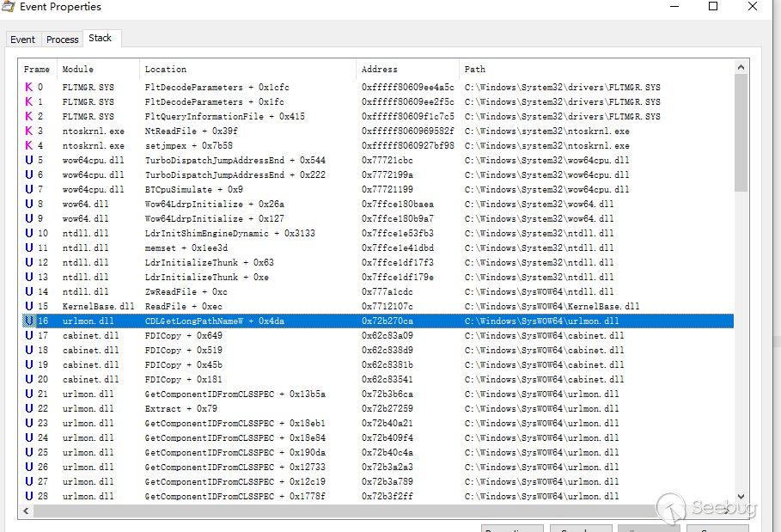781x532 pixels.
Task: Click the U user-mode icon for frame 13
Action: coord(29,277)
